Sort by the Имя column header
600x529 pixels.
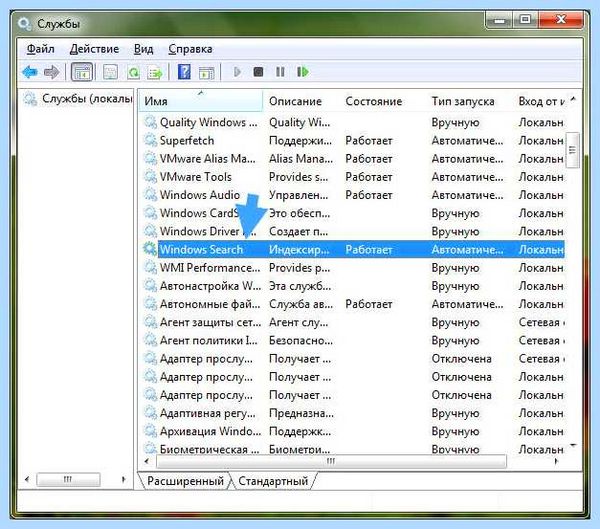(201, 101)
